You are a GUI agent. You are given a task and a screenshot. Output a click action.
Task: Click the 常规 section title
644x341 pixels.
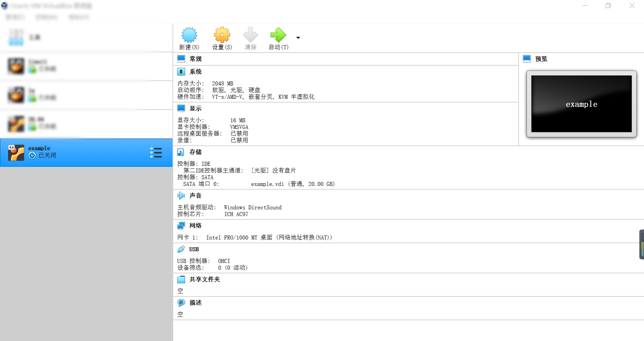(x=196, y=59)
